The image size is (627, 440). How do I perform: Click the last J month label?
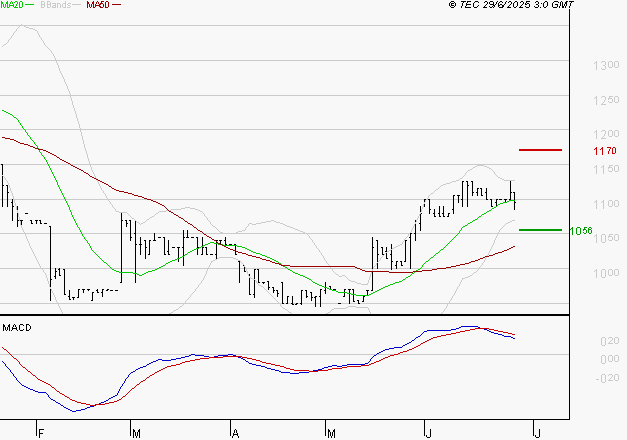(537, 434)
